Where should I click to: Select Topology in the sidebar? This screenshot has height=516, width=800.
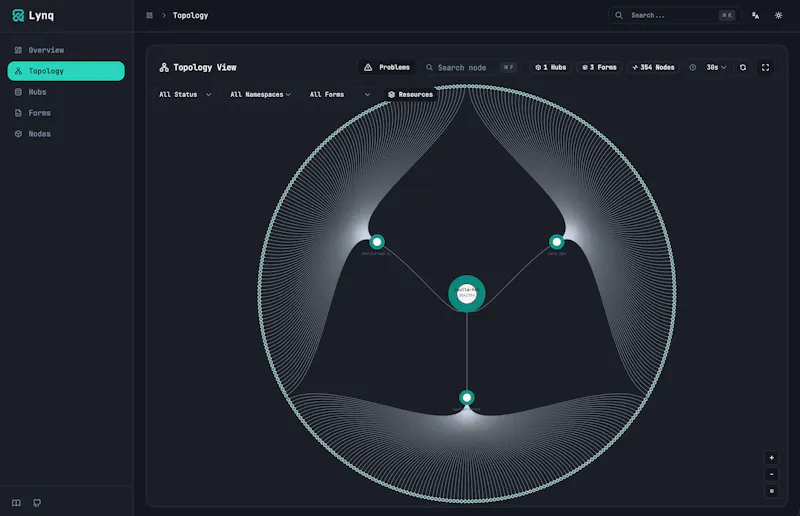pos(66,71)
